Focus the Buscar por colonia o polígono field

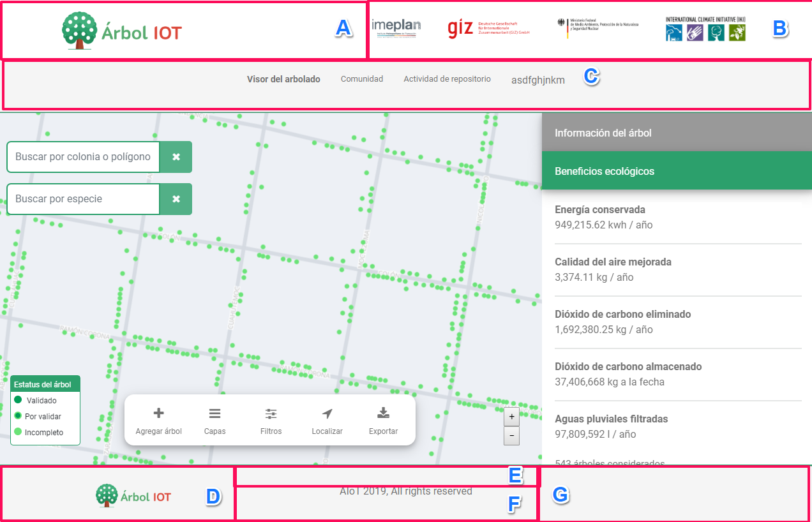tap(83, 157)
